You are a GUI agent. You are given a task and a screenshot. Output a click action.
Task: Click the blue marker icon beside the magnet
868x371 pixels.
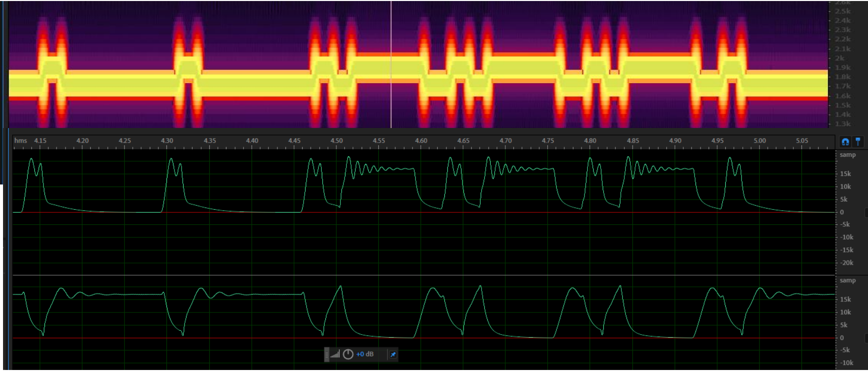(858, 142)
